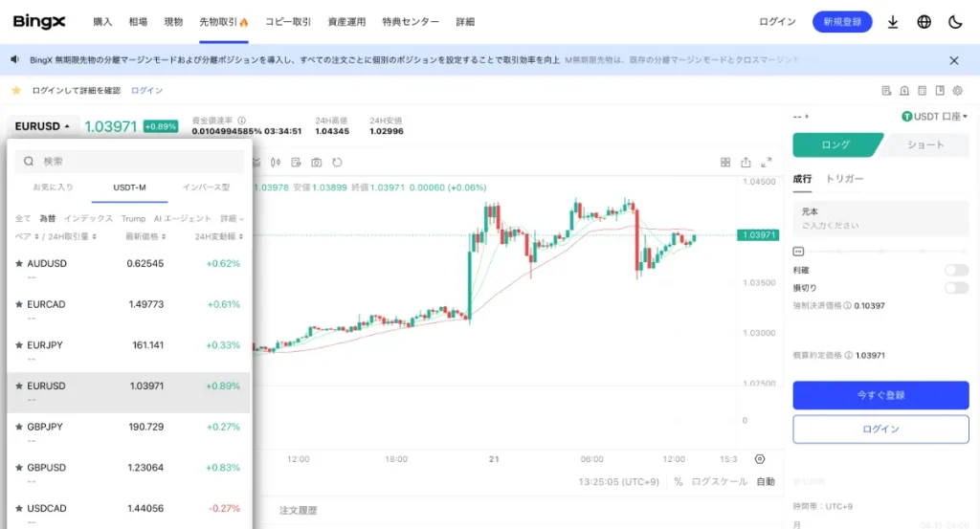Sort list by 24H変動幅
Image resolution: width=980 pixels, height=529 pixels.
tap(219, 236)
